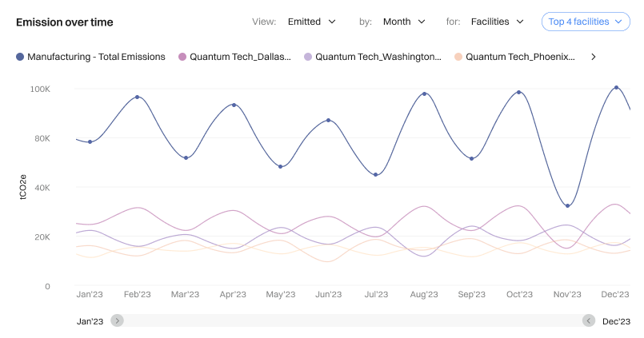The width and height of the screenshot is (644, 338).
Task: Click the Dec'23 peak data point
Action: pos(616,88)
